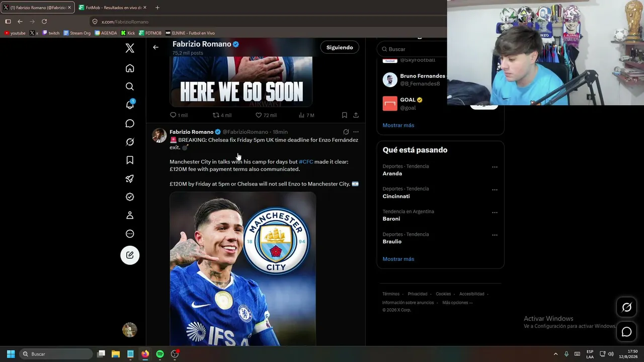Screen dimensions: 644x362
Task: Focus the browser address bar x.com/FabrizioRomano
Action: click(267, 22)
